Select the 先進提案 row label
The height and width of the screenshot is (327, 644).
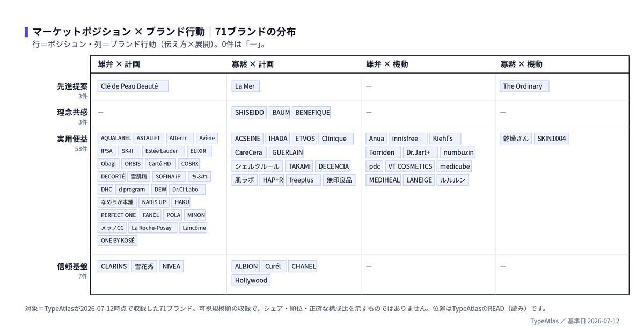[x=72, y=86]
